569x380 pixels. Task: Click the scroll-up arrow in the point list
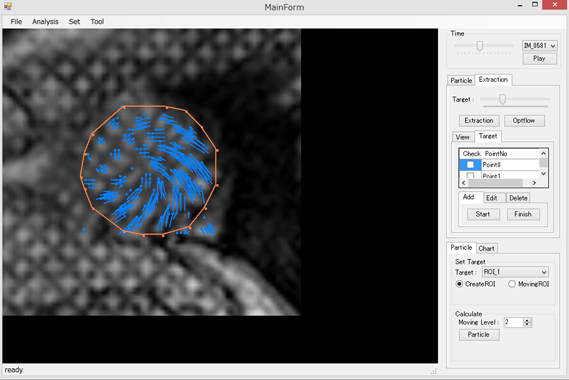[543, 153]
